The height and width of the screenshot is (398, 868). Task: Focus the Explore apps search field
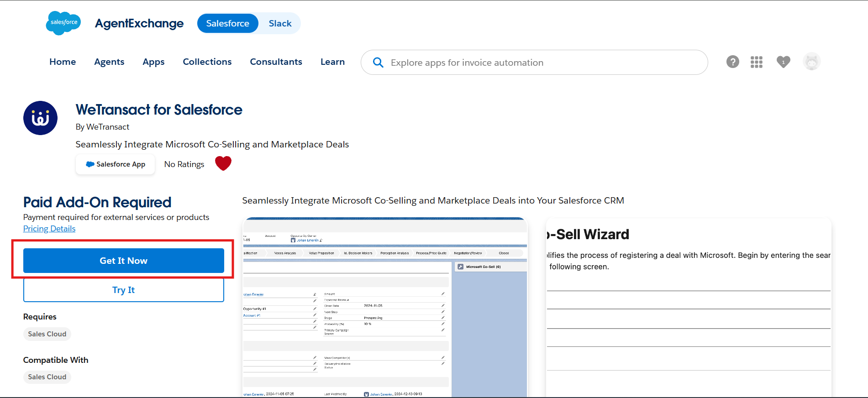pyautogui.click(x=534, y=63)
